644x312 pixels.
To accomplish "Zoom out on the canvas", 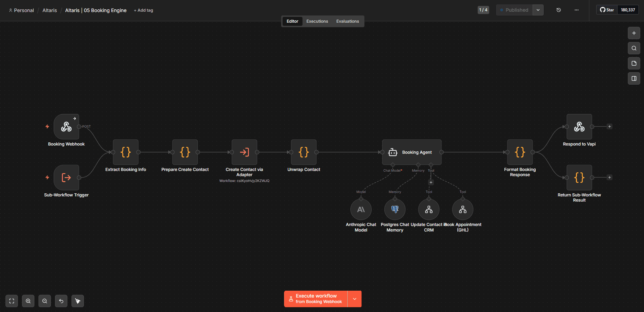I will click(44, 301).
